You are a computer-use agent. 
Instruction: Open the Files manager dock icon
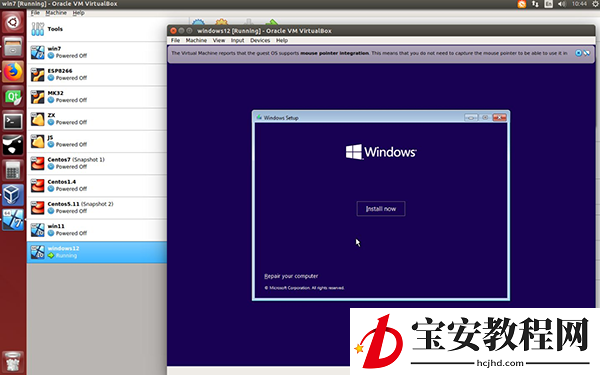coord(13,47)
